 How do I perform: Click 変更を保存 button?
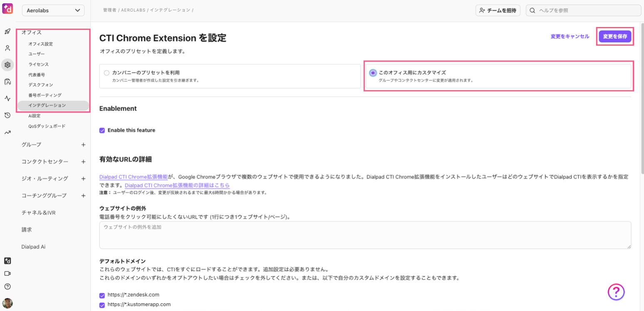(615, 37)
